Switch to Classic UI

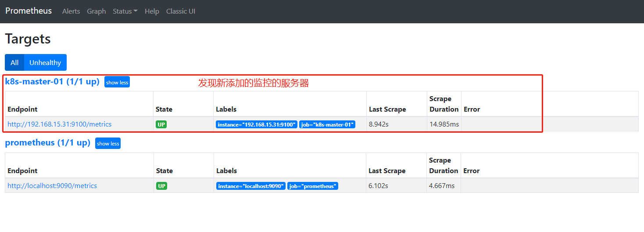pos(180,11)
